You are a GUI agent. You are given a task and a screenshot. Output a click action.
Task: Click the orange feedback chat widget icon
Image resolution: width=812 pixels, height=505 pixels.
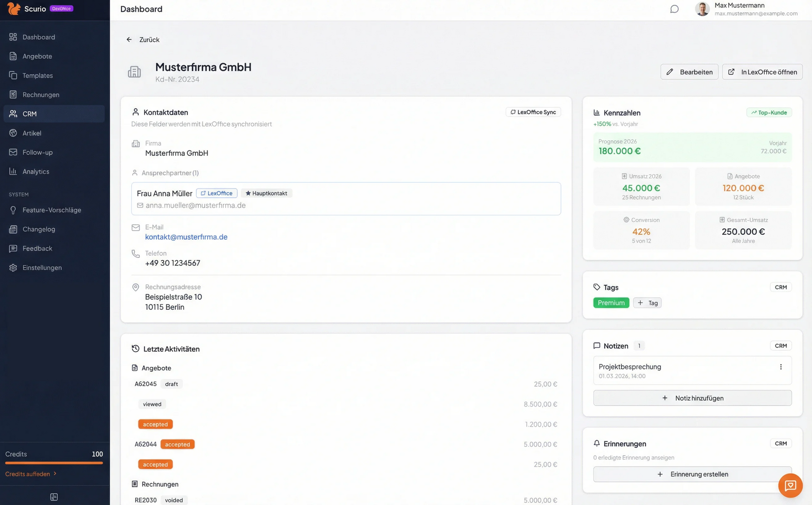[x=790, y=485]
